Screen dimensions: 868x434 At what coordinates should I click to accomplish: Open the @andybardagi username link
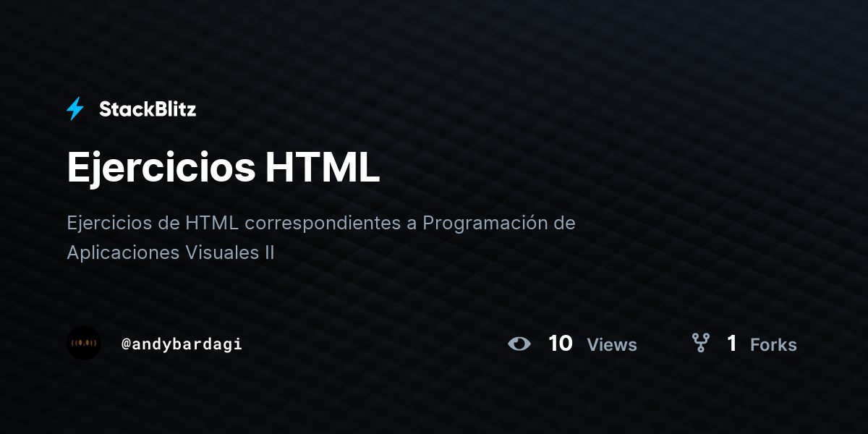coord(182,344)
